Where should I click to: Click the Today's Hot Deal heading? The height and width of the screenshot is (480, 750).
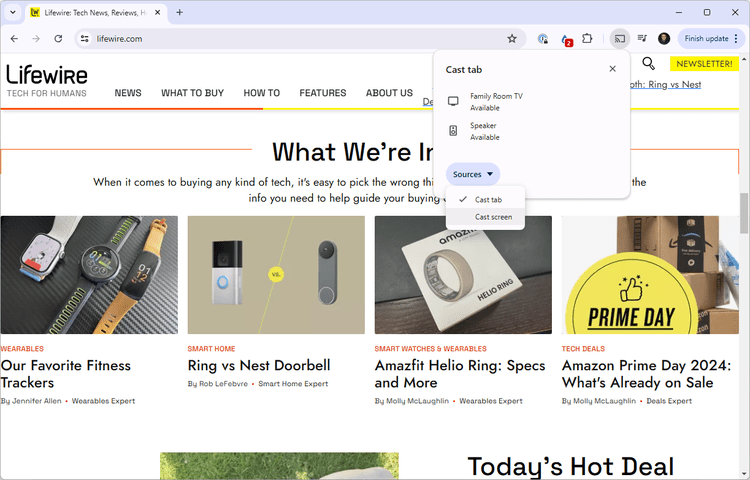click(571, 466)
